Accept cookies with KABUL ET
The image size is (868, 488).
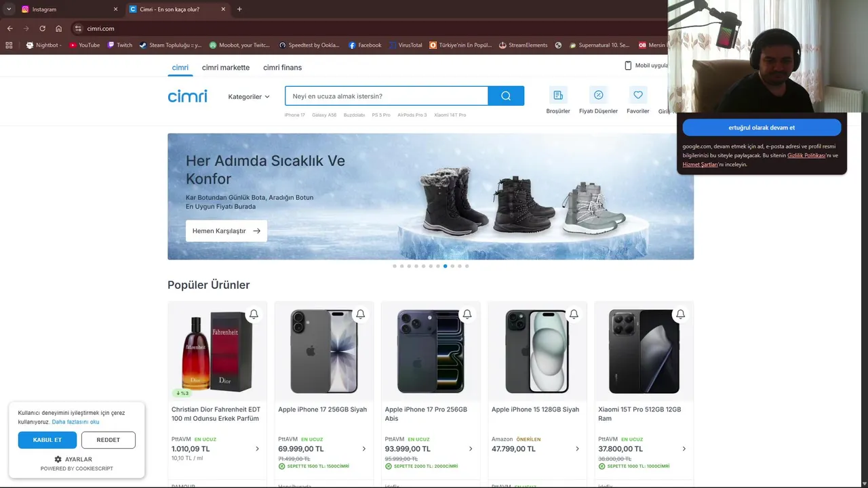[x=47, y=440]
